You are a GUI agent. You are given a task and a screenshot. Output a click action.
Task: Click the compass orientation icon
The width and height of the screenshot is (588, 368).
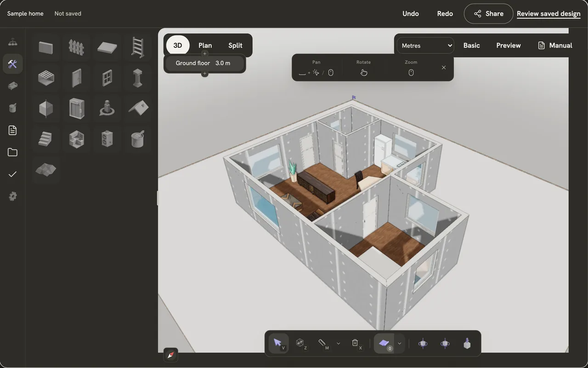tap(171, 355)
